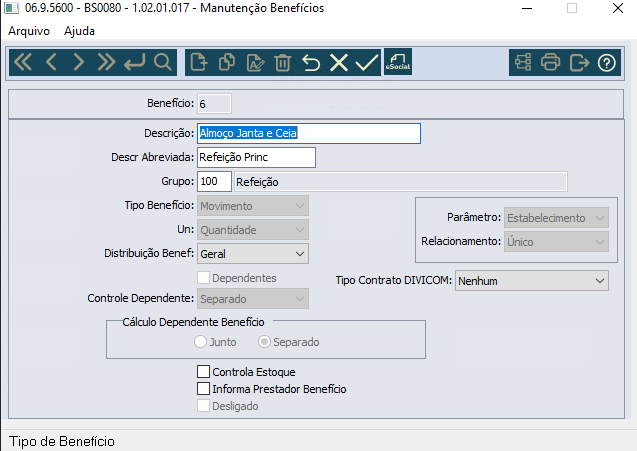Click the Descrição input field

coord(309,133)
